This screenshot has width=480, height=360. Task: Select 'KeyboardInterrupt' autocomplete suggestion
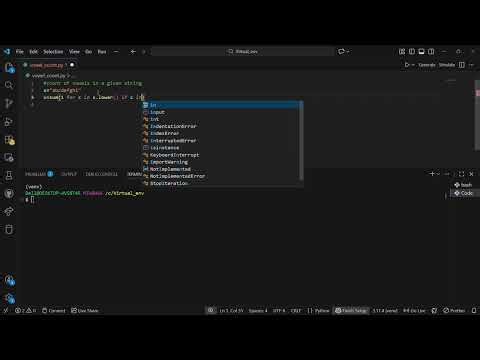point(221,155)
